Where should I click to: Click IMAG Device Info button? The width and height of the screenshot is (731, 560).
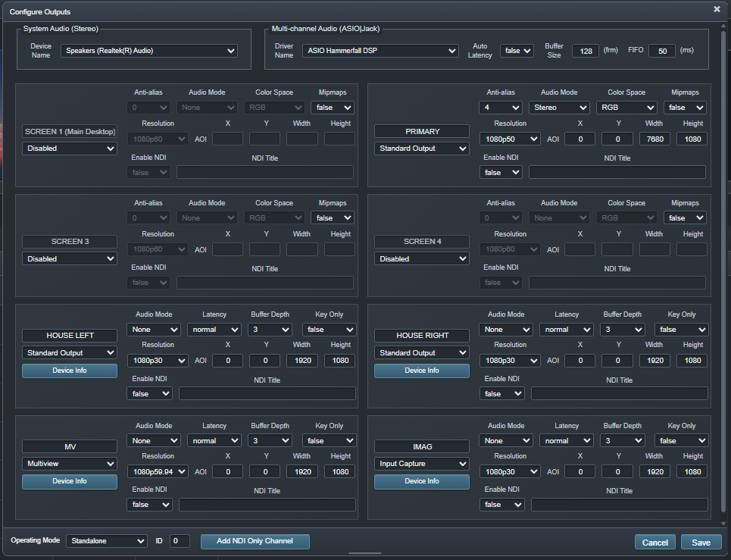pos(422,482)
